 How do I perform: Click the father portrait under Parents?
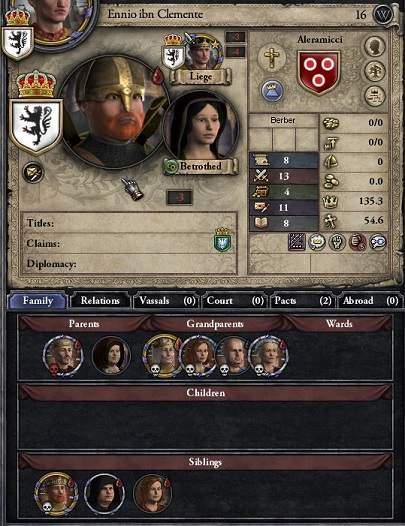tap(62, 355)
